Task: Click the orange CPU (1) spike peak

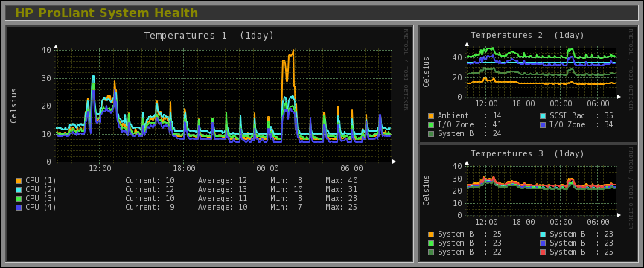Action: click(293, 50)
